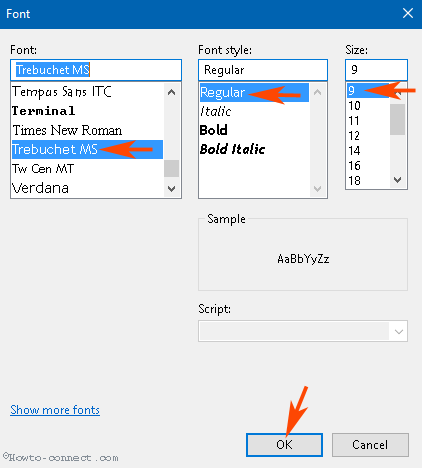Select Terminal font in list

coord(87,111)
